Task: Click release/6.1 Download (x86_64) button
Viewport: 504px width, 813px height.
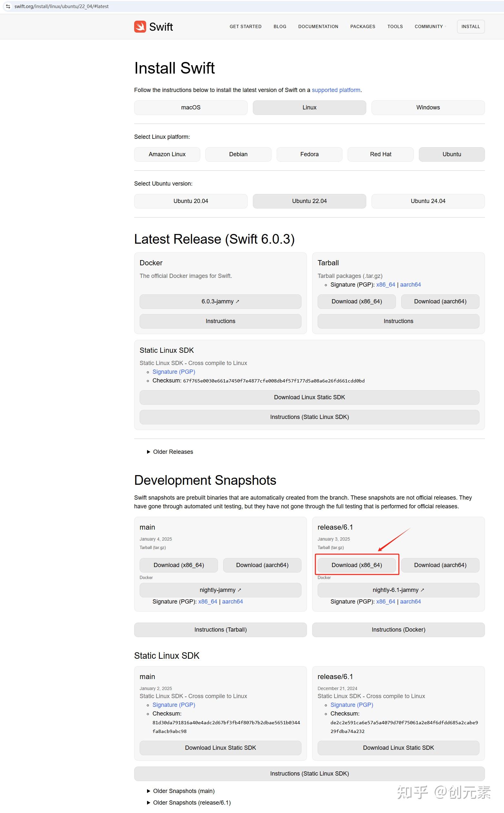Action: click(x=357, y=565)
